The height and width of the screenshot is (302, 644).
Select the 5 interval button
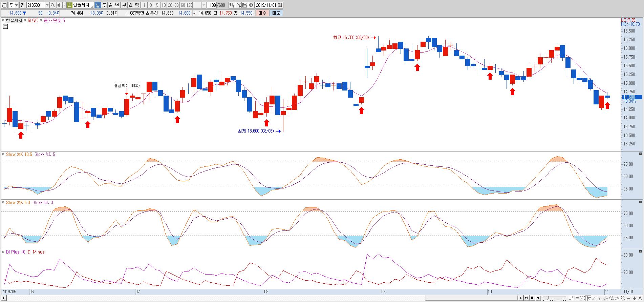click(157, 5)
